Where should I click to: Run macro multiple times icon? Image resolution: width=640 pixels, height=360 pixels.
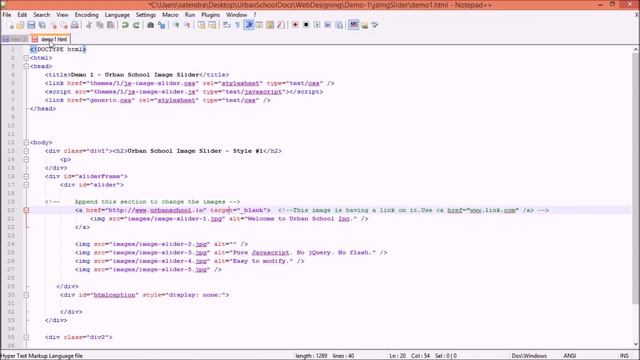[x=328, y=25]
